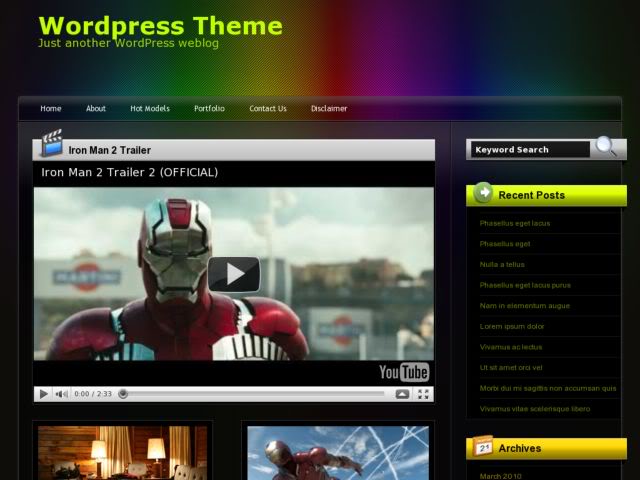Screen dimensions: 640x480
Task: Open recent post Nam in elementum augue
Action: click(x=524, y=306)
